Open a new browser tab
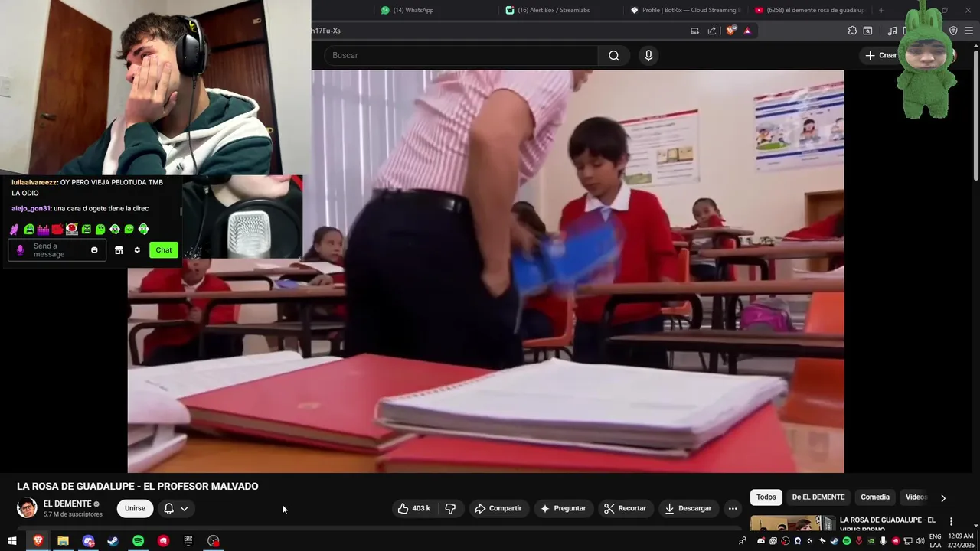The image size is (980, 551). point(881,10)
